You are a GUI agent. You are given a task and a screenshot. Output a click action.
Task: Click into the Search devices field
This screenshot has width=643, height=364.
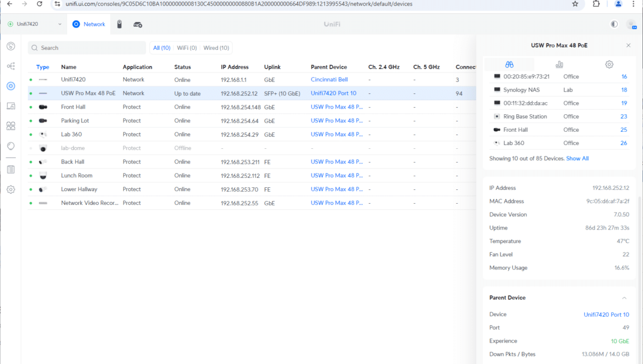87,48
